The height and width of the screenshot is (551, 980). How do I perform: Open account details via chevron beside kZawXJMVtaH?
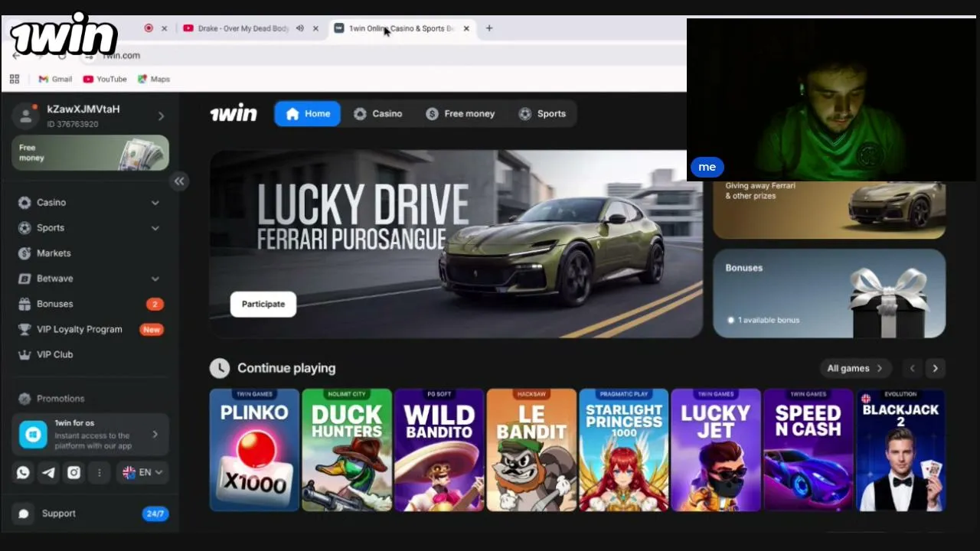161,116
